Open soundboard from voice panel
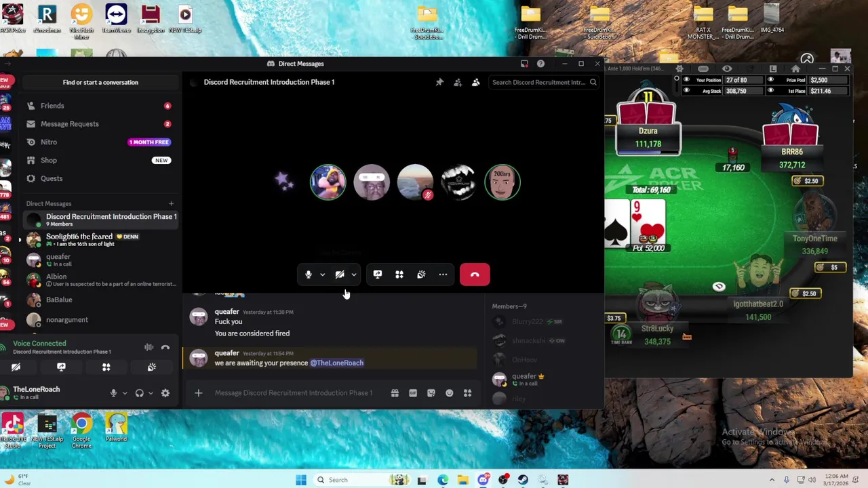The height and width of the screenshot is (488, 868). [x=152, y=367]
